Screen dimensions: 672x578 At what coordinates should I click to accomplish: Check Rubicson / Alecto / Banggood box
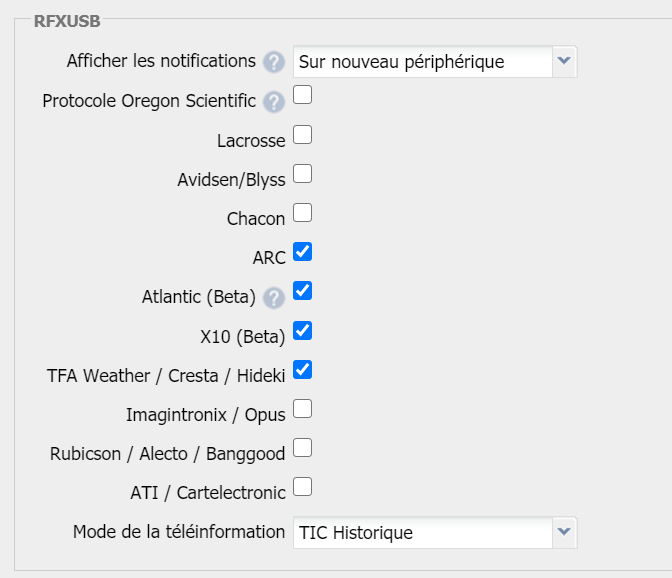(302, 448)
